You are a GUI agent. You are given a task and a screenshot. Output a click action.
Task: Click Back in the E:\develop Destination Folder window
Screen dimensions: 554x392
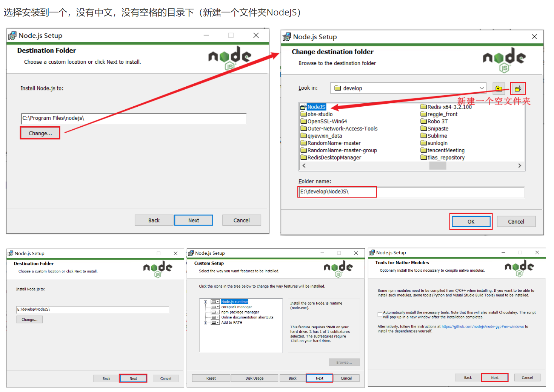pyautogui.click(x=106, y=378)
